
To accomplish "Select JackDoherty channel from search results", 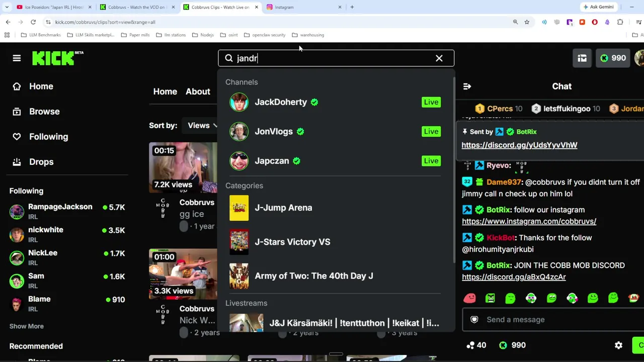I will (x=335, y=102).
